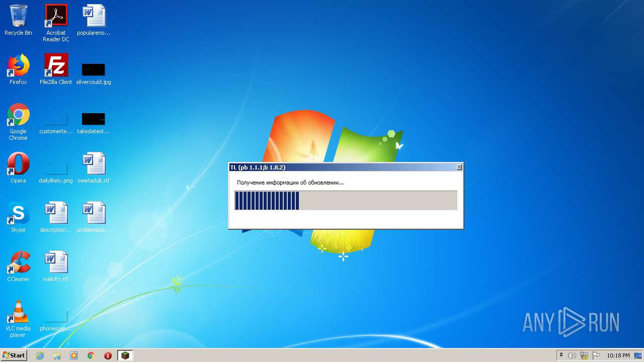Viewport: 644px width, 362px height.
Task: Click the 10:18 PM clock
Action: (x=618, y=355)
